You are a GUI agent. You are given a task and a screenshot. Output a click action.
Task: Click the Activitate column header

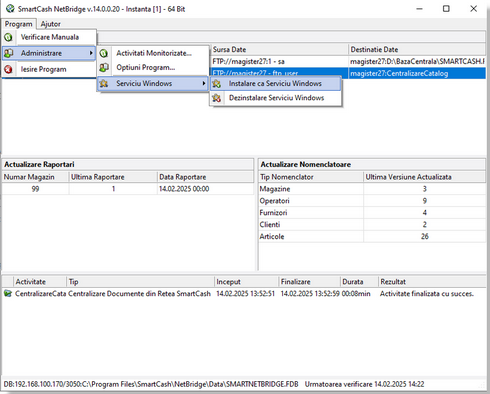tap(39, 282)
